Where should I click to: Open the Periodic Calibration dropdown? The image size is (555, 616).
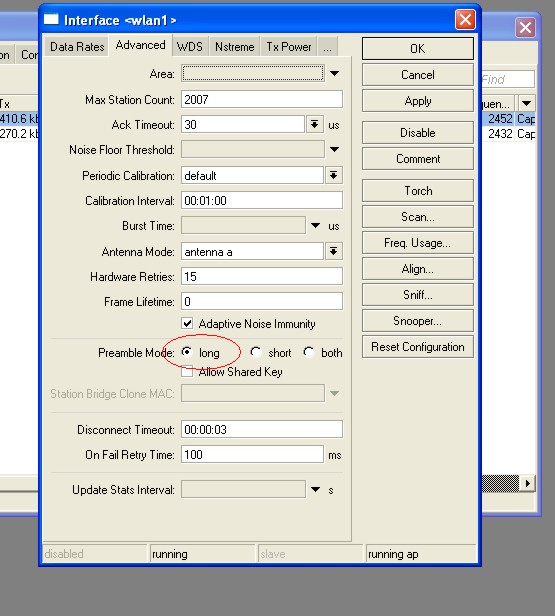[333, 175]
